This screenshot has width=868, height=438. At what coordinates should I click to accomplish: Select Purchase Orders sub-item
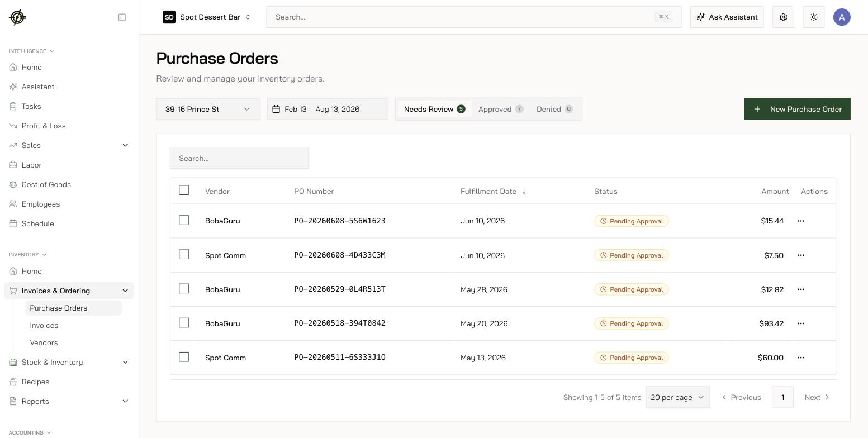click(x=73, y=308)
